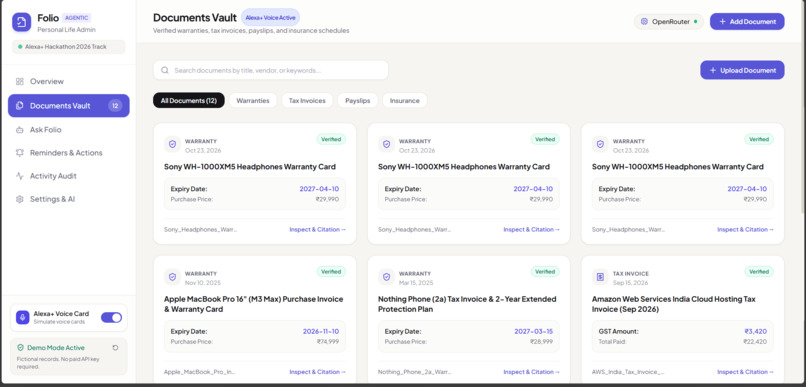Viewport: 806px width, 387px height.
Task: Open Inspect & Citation on AWS invoice card
Action: click(745, 372)
